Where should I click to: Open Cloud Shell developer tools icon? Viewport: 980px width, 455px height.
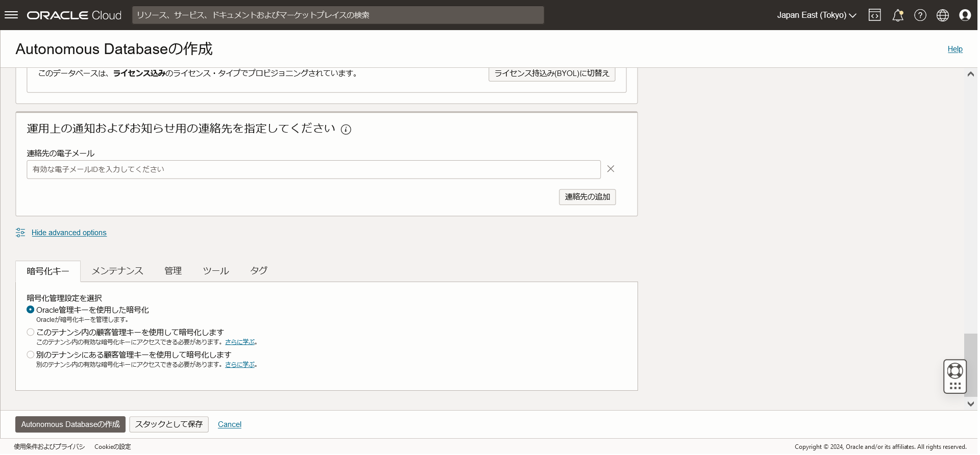pos(875,15)
